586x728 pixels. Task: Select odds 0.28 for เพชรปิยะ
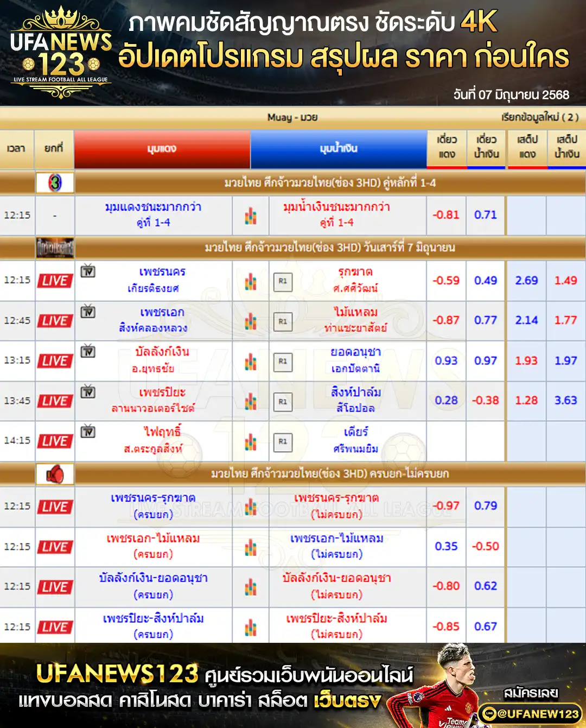point(446,400)
